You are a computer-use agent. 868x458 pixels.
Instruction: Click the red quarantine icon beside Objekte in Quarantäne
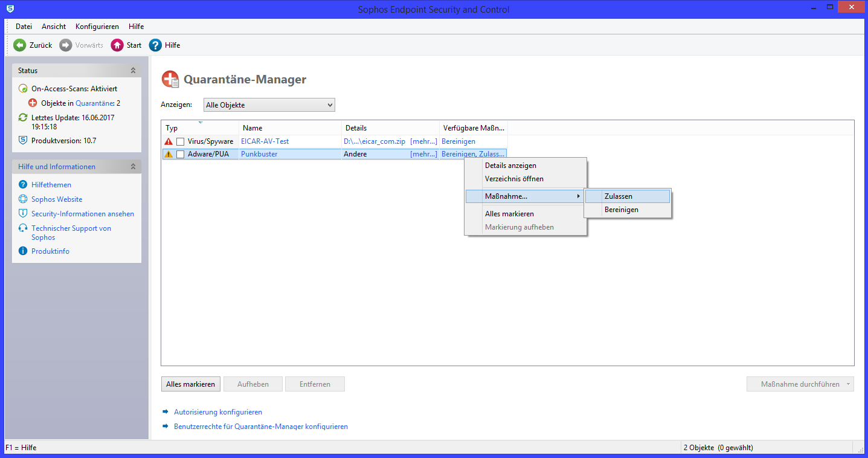point(33,103)
